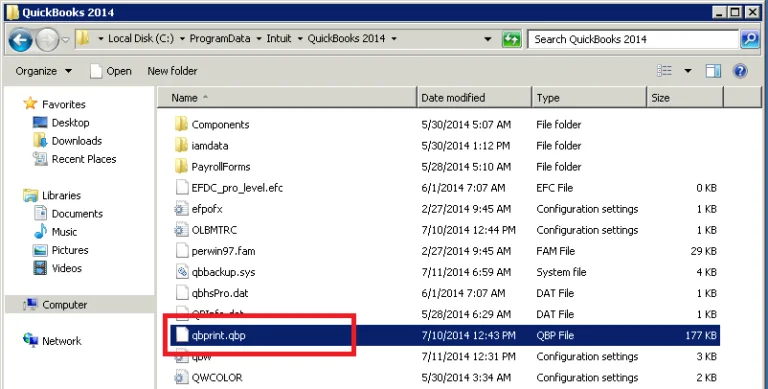Select the iamdata folder name

click(x=210, y=146)
